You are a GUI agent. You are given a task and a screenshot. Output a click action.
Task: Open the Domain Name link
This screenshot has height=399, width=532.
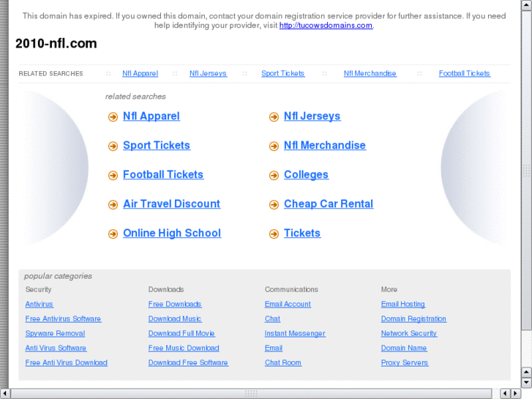click(x=404, y=348)
